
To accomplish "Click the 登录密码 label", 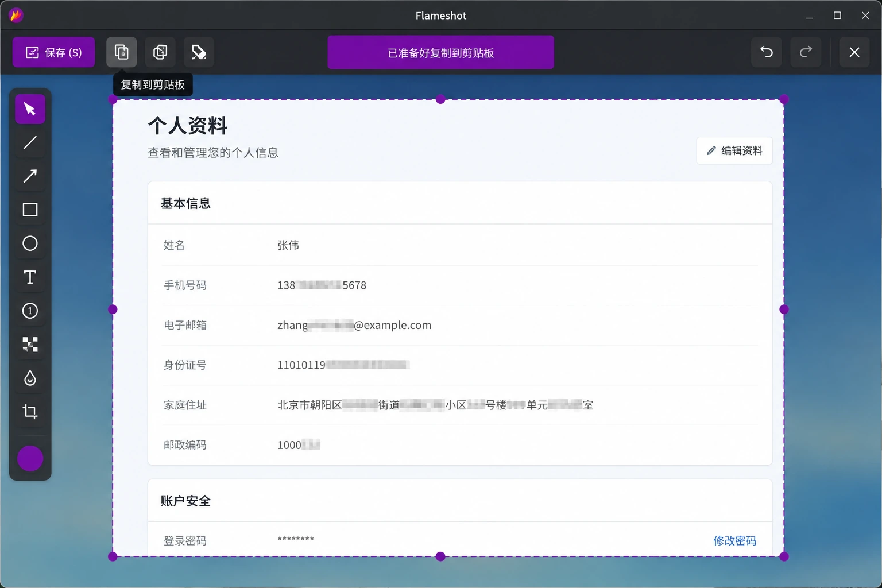I will [185, 540].
